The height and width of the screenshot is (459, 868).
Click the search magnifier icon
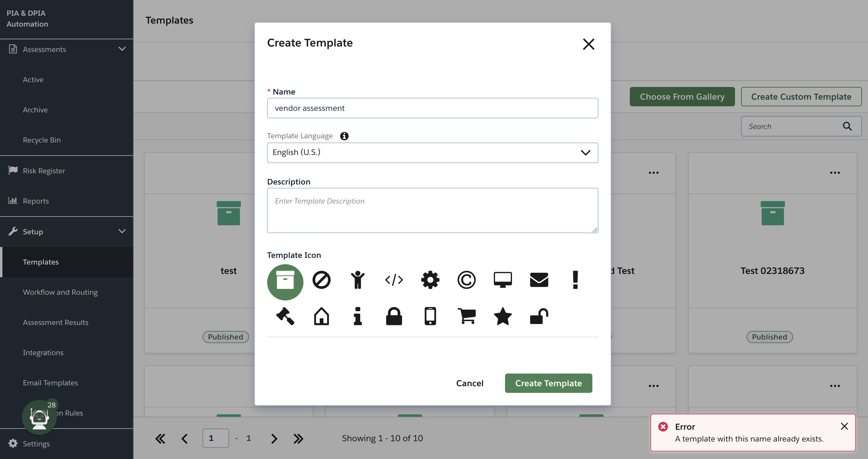pos(847,126)
